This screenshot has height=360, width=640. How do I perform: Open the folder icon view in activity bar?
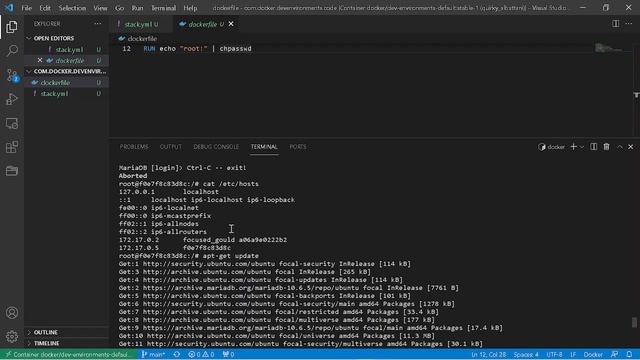(x=12, y=171)
